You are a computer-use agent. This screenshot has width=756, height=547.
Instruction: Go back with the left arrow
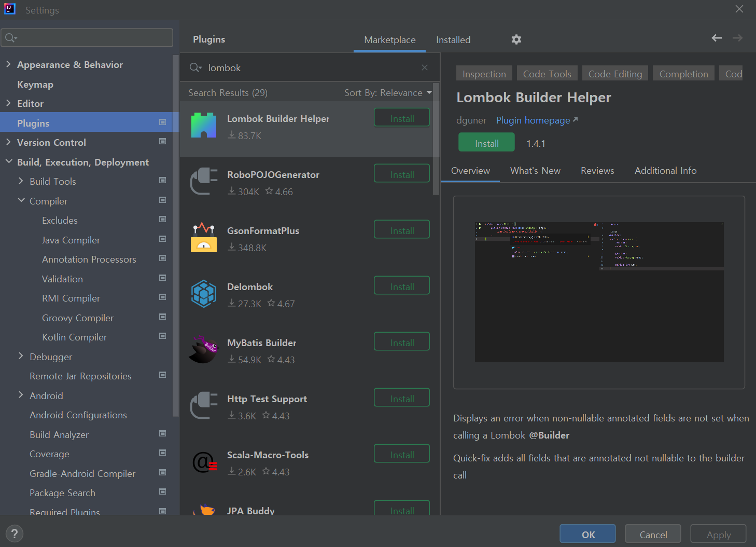point(717,38)
